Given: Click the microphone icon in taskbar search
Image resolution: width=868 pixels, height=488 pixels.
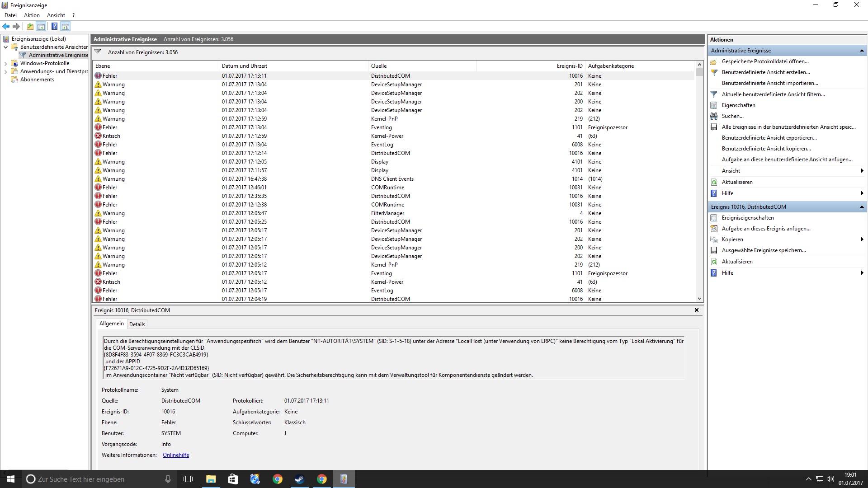Looking at the screenshot, I should [168, 479].
